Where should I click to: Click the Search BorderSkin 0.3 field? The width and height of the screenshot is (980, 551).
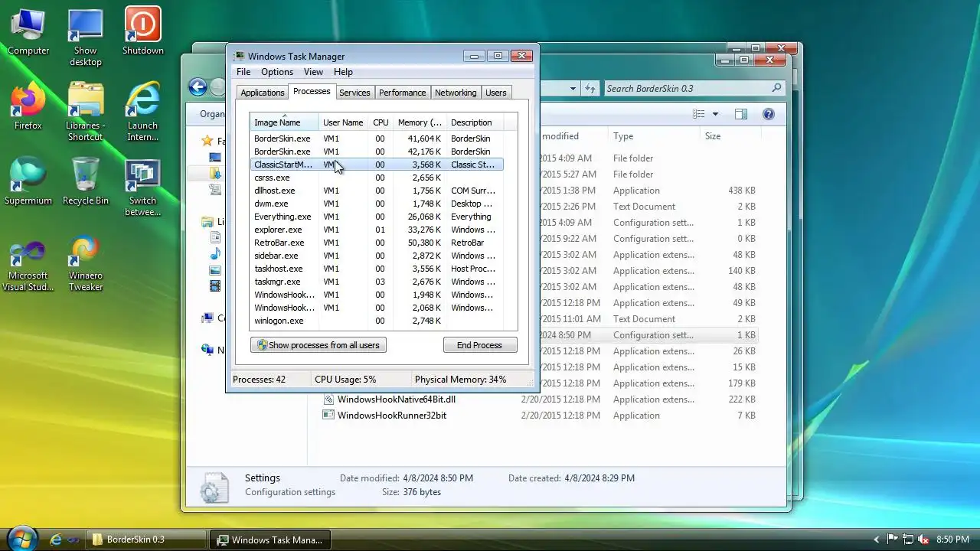pyautogui.click(x=694, y=89)
